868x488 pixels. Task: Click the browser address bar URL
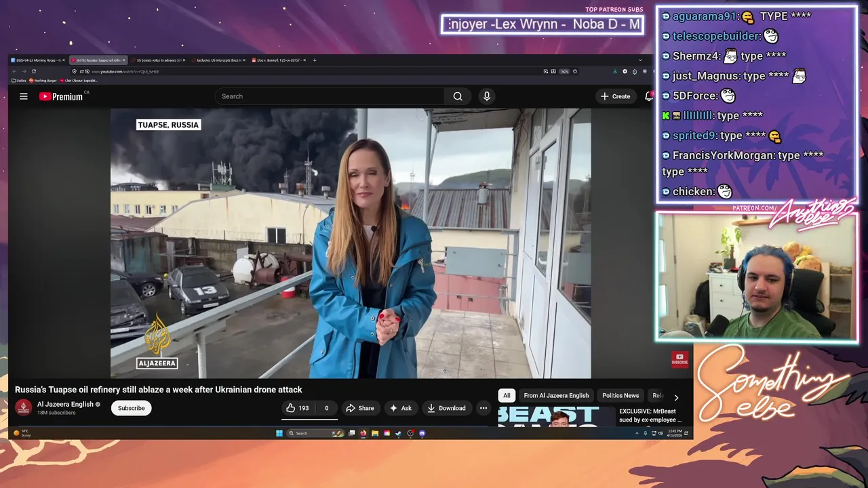[125, 71]
